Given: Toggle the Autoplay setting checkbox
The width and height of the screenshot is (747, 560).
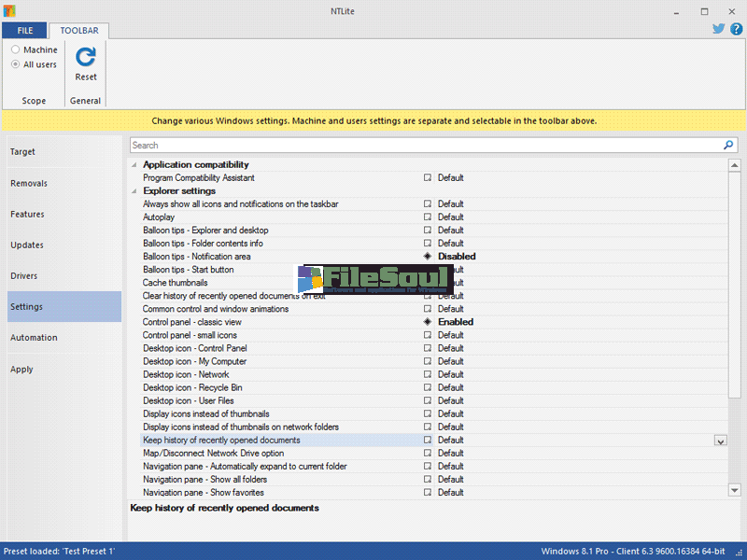Looking at the screenshot, I should (x=428, y=217).
